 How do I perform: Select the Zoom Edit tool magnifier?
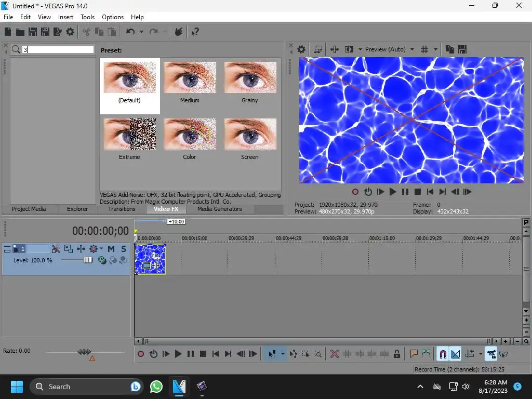click(318, 354)
